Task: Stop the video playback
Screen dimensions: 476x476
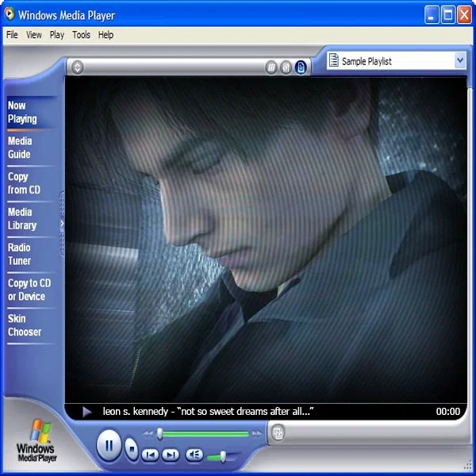Action: pos(132,449)
